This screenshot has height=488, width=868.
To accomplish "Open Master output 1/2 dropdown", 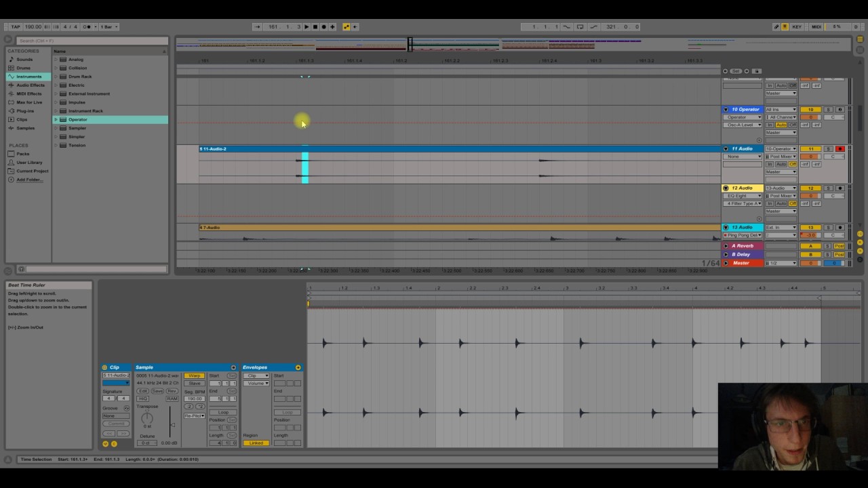I will click(781, 263).
